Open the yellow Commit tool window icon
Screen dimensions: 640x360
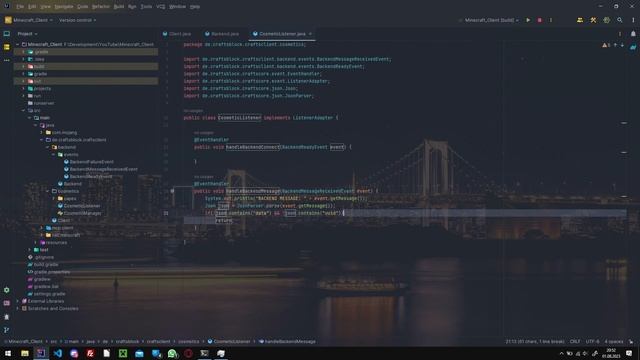(x=7, y=47)
